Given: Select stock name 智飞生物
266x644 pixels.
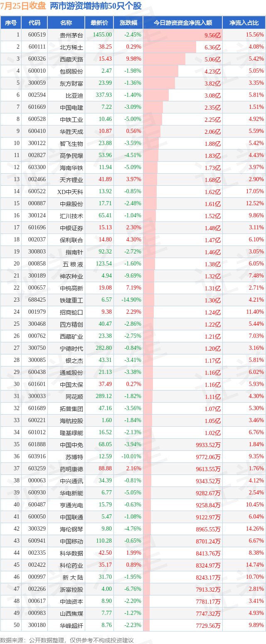Looking at the screenshot, I should coord(71,143).
